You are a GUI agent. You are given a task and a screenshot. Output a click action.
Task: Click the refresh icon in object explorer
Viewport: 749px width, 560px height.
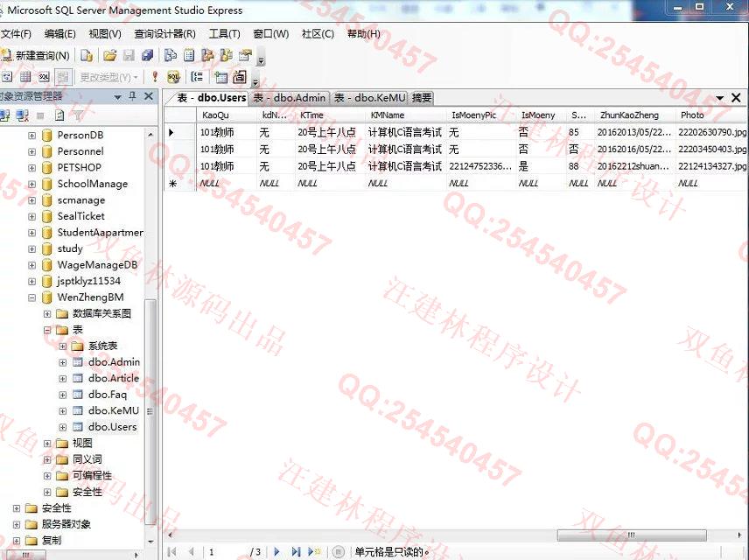coord(59,115)
